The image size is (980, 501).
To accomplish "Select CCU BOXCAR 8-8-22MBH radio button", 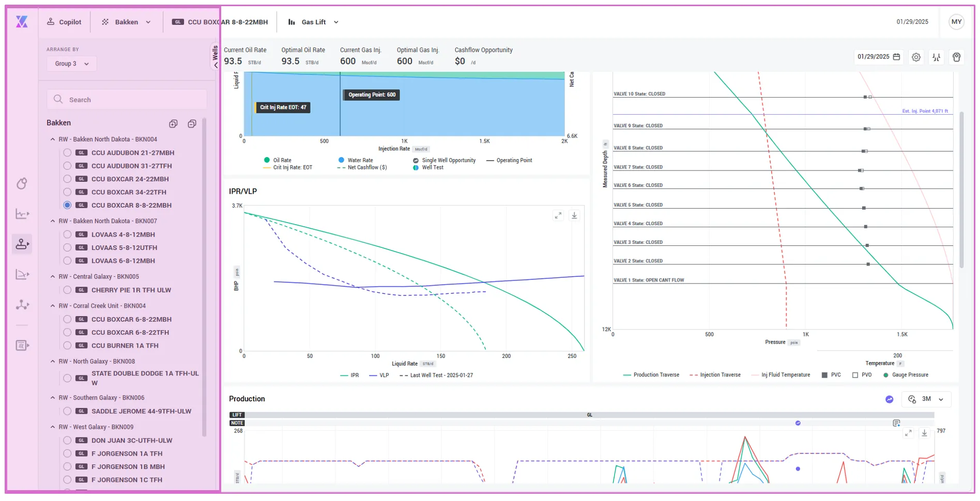I will click(67, 205).
